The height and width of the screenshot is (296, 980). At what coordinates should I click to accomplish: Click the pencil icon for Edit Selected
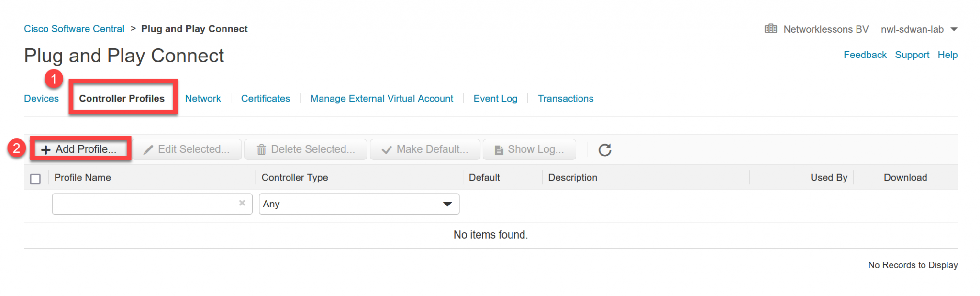pos(148,150)
